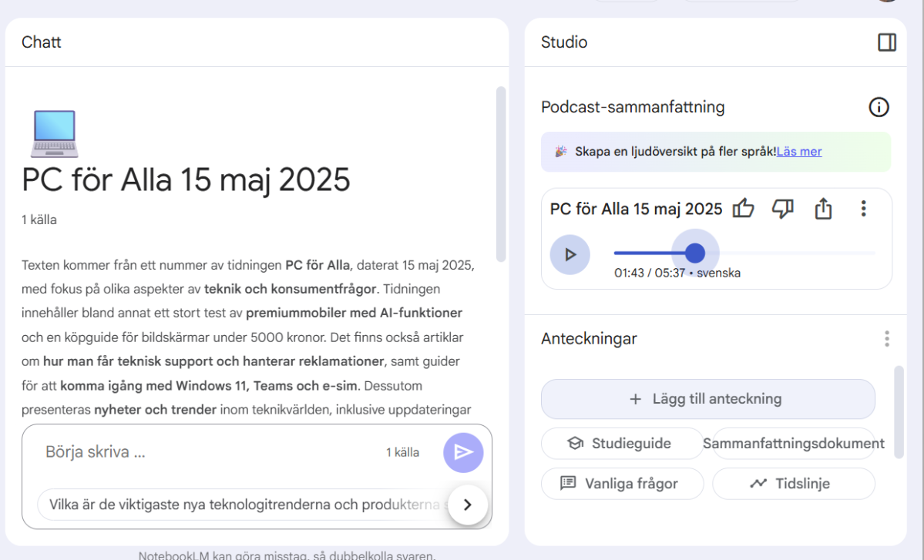Click the Börja skriva chat input field
The width and height of the screenshot is (924, 560).
[x=208, y=452]
